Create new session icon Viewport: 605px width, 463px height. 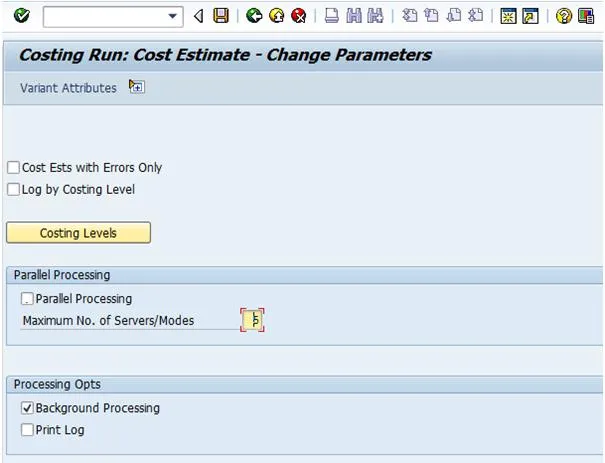pos(508,16)
